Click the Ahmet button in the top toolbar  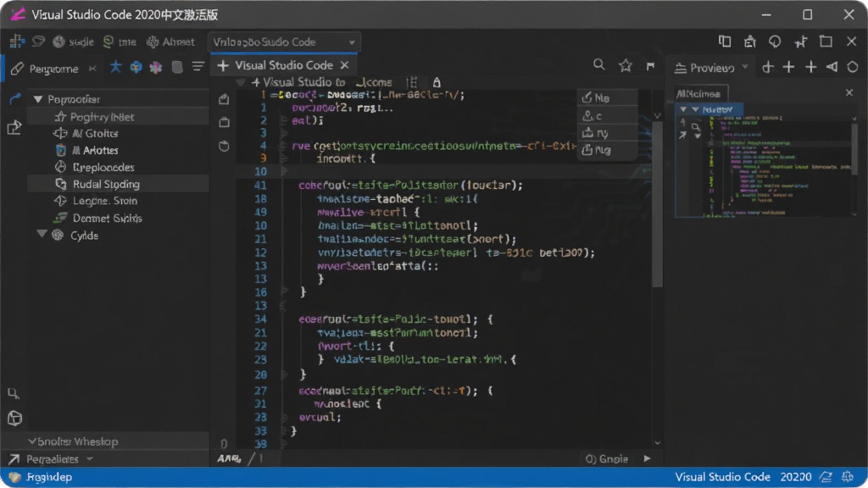point(171,42)
